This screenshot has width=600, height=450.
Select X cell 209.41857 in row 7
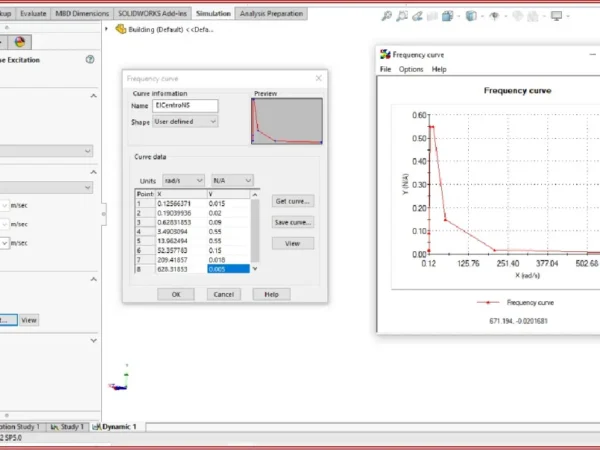(181, 260)
